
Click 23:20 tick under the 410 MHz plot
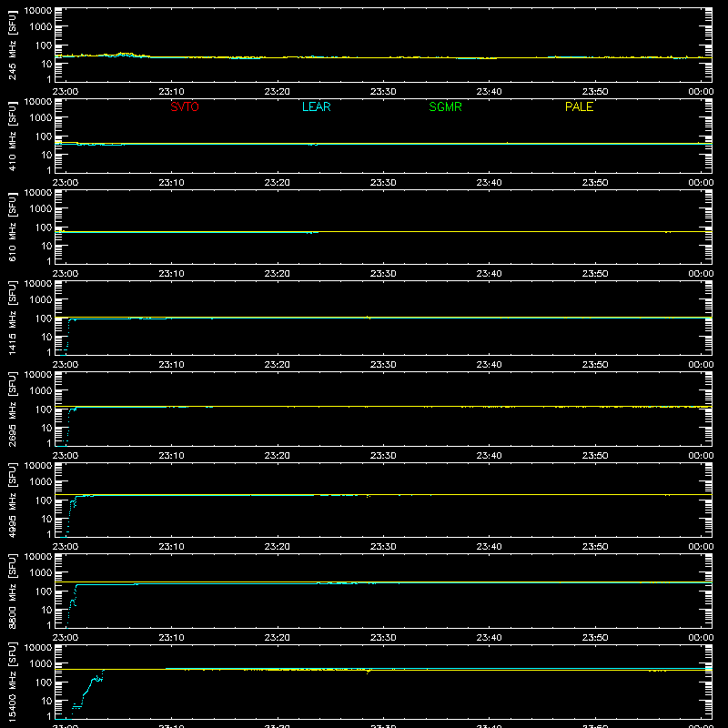[278, 183]
